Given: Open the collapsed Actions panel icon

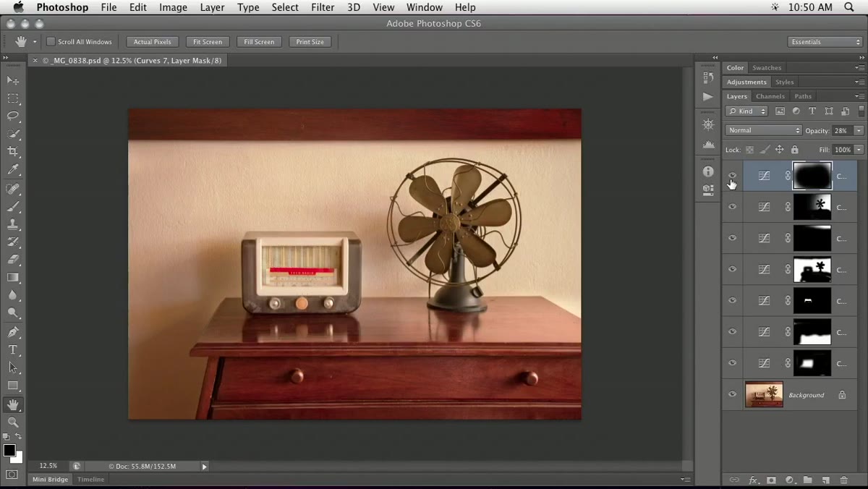Looking at the screenshot, I should click(x=708, y=97).
